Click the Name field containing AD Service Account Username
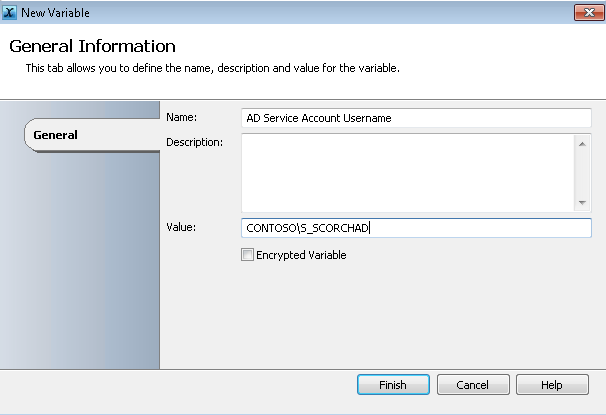Image resolution: width=606 pixels, height=415 pixels. (x=416, y=118)
